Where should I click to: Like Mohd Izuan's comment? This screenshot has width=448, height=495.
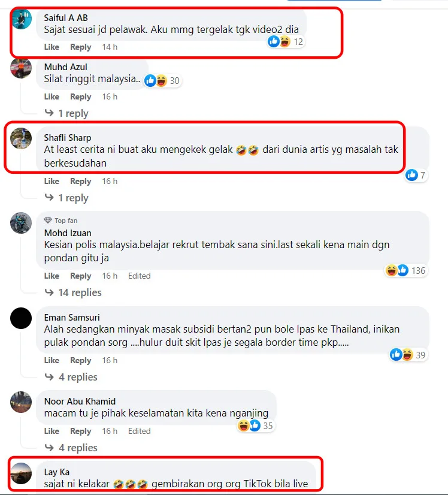(x=52, y=276)
